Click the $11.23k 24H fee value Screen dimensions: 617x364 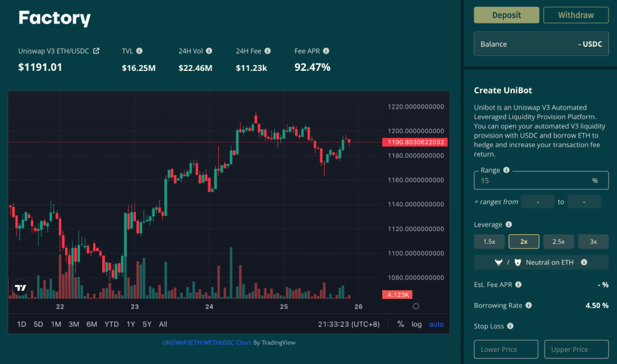pyautogui.click(x=251, y=68)
